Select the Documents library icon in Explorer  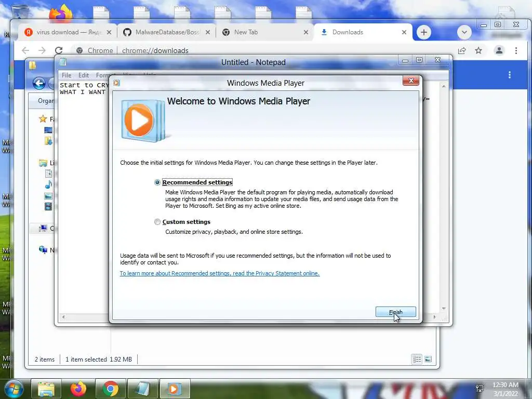pyautogui.click(x=48, y=174)
